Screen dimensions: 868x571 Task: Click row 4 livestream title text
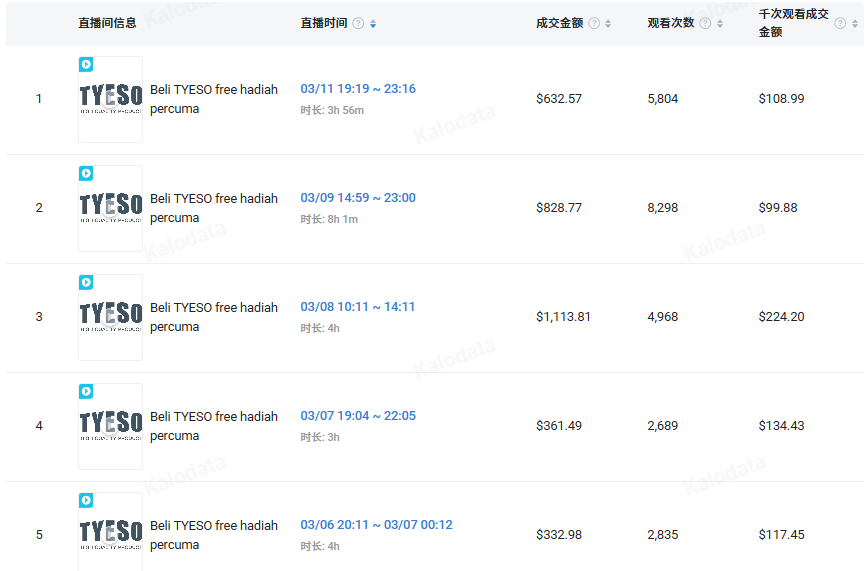point(214,426)
